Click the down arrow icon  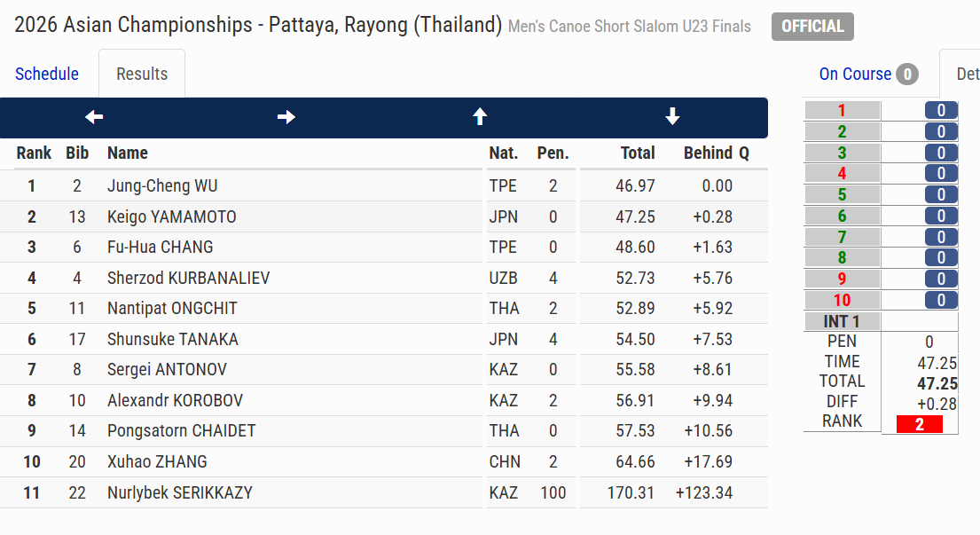(672, 117)
